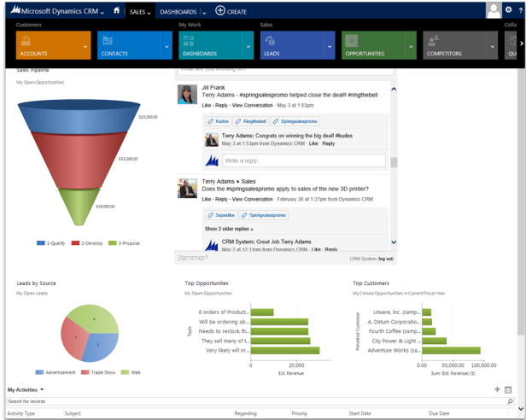Image resolution: width=526 pixels, height=420 pixels.
Task: Expand the Contacts tile dropdown arrow
Action: click(167, 46)
